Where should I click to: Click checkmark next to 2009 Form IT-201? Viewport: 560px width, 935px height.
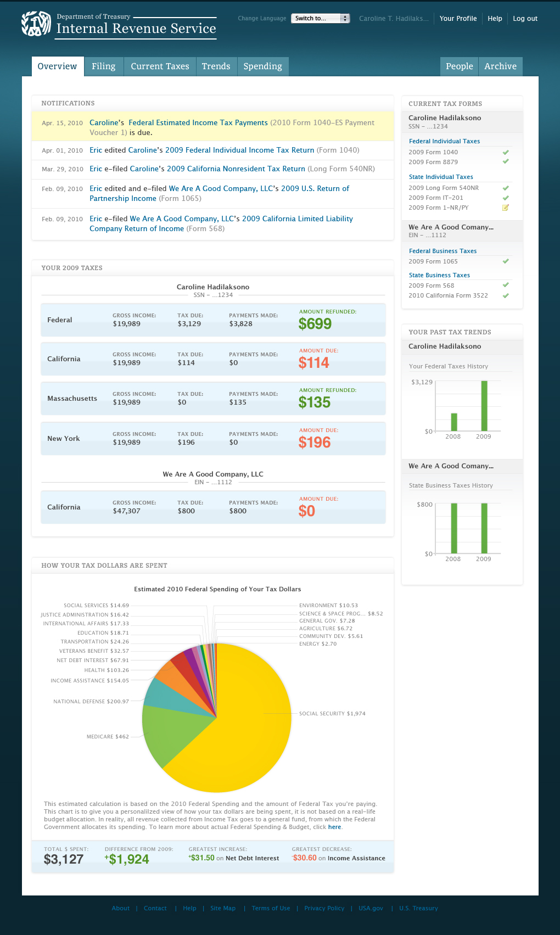[x=506, y=198]
